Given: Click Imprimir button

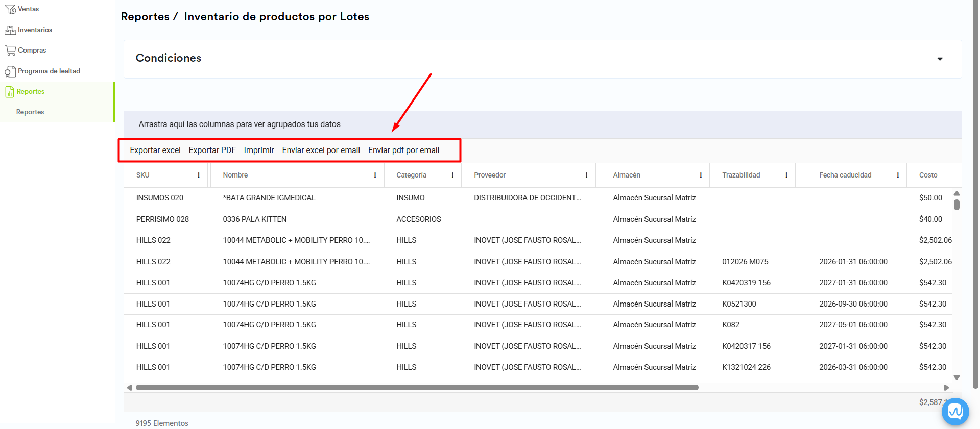Looking at the screenshot, I should click(x=259, y=150).
